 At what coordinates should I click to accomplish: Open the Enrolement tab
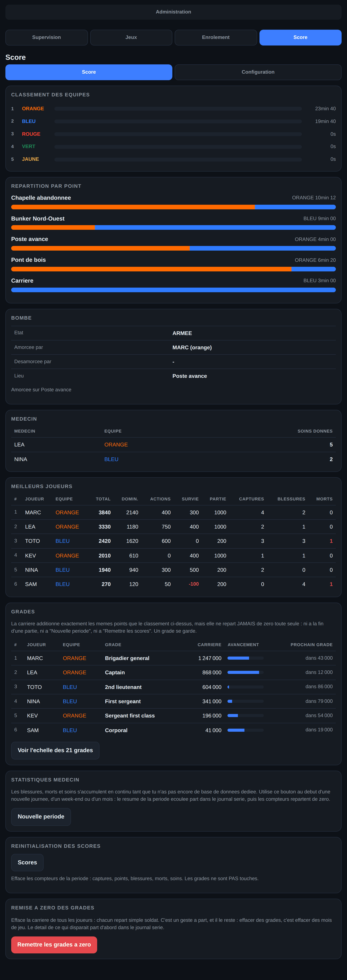tap(216, 37)
